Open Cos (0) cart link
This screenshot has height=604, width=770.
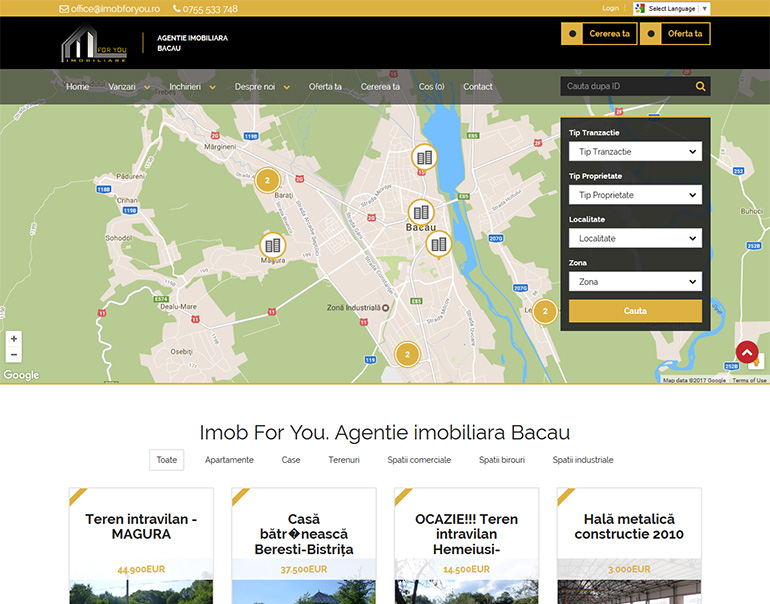[x=432, y=87]
